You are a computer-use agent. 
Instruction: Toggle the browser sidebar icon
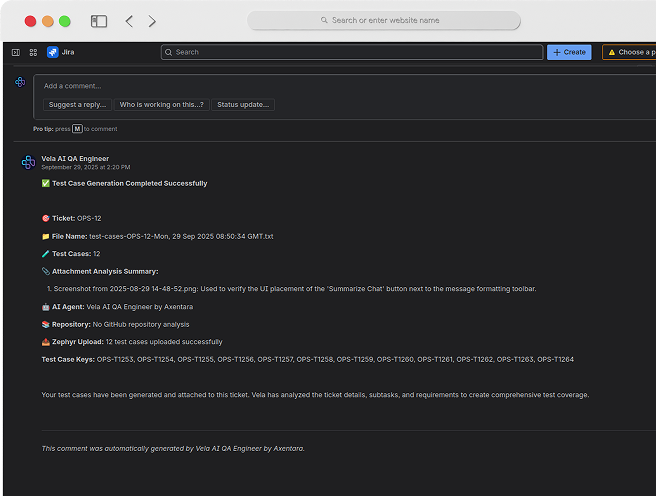(99, 21)
